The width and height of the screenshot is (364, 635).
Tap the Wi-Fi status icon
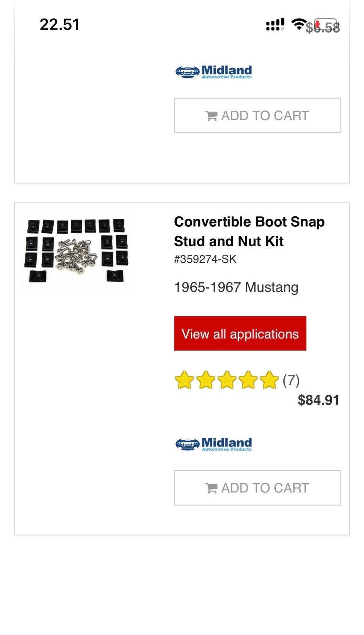click(298, 24)
